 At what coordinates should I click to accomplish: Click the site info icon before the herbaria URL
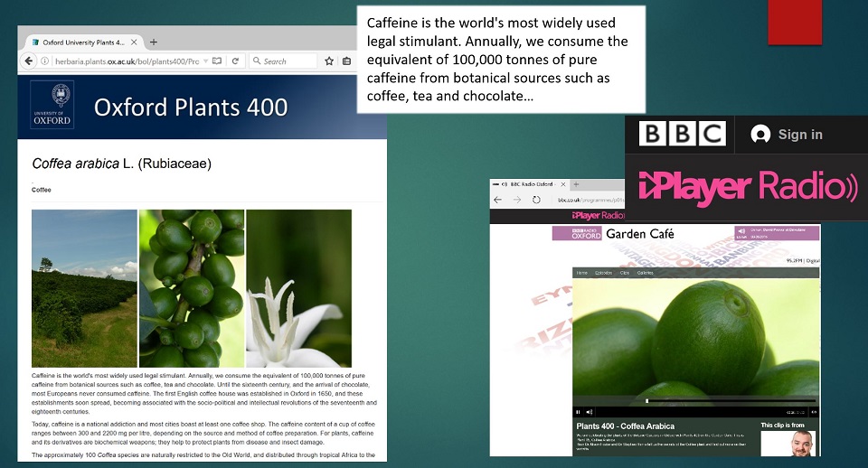point(45,61)
